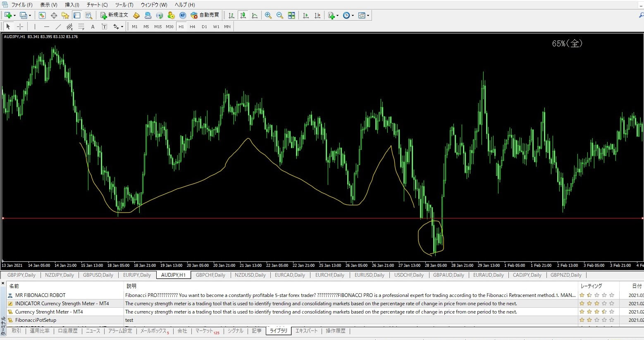
Task: Expand the indicators list dropdown arrow
Action: coord(338,16)
